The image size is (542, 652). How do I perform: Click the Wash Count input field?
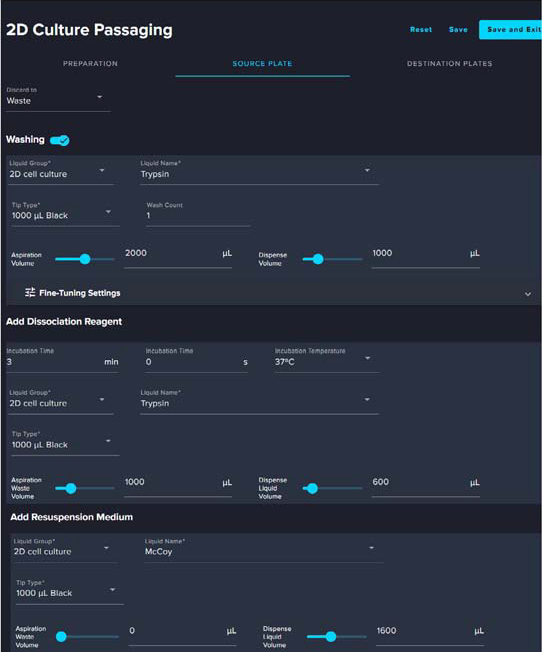(x=198, y=215)
